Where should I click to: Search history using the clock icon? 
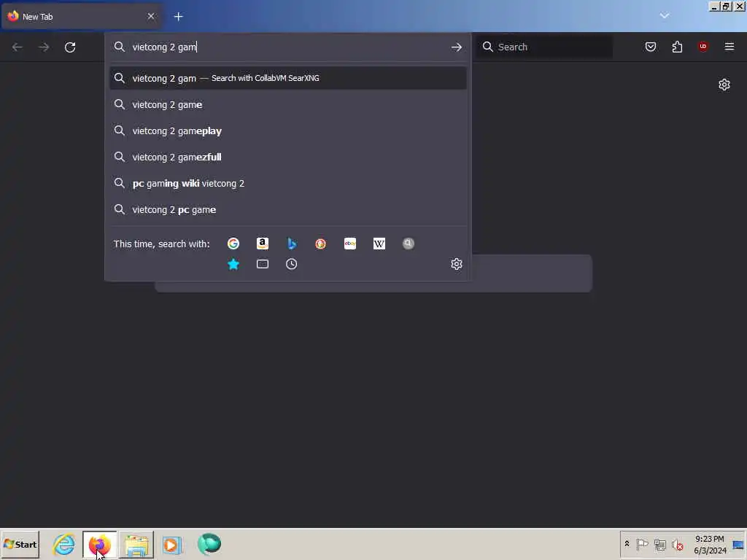(x=292, y=264)
